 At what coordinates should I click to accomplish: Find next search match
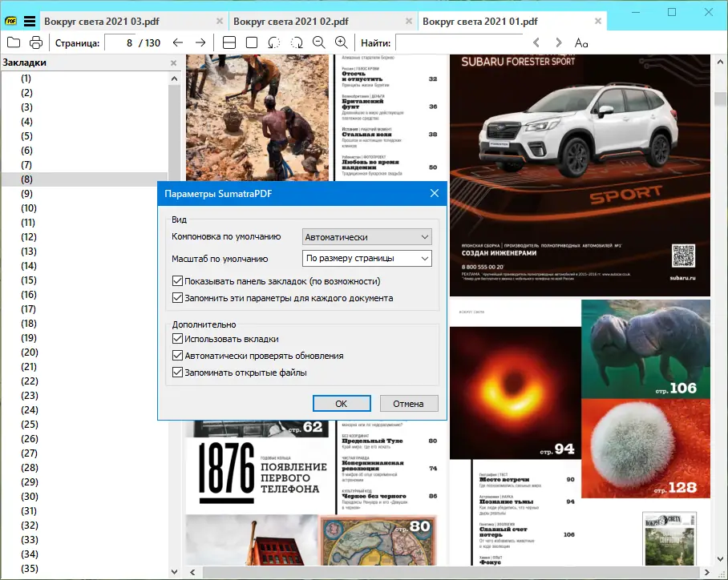pos(559,42)
